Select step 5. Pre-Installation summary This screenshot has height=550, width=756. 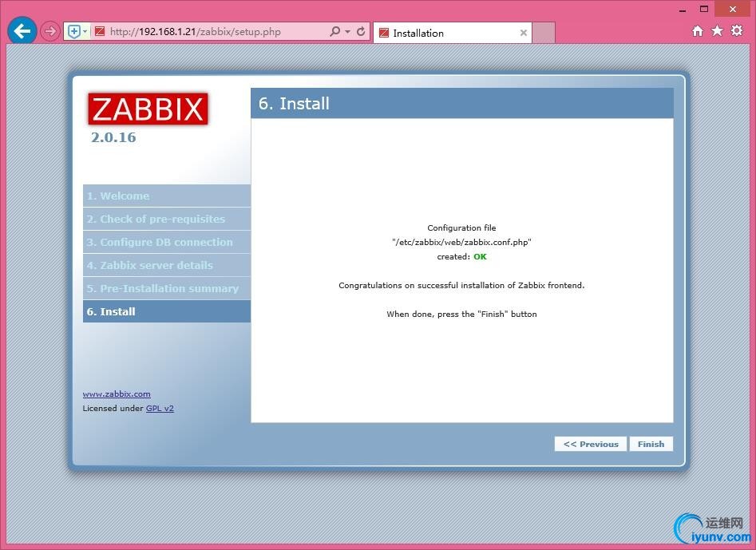coord(167,288)
